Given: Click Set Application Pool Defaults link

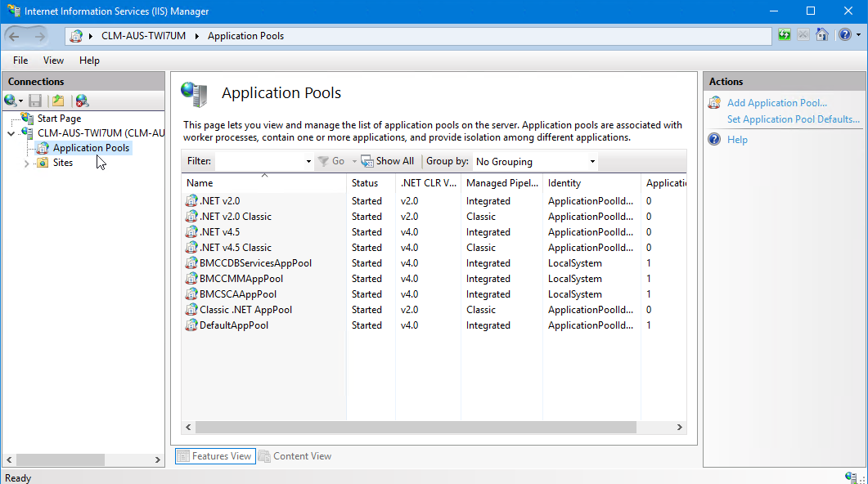Looking at the screenshot, I should pos(794,119).
